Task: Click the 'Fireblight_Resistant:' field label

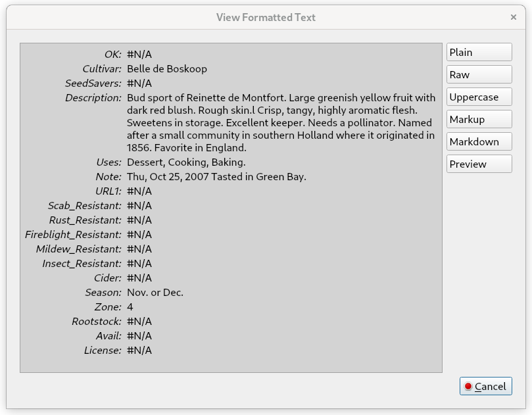Action: tap(73, 235)
